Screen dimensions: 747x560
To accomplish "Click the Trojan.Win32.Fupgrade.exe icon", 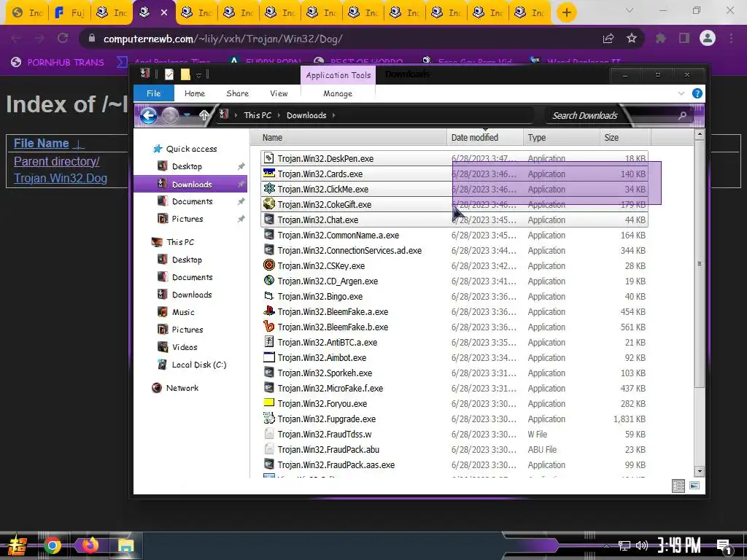I will [x=268, y=418].
